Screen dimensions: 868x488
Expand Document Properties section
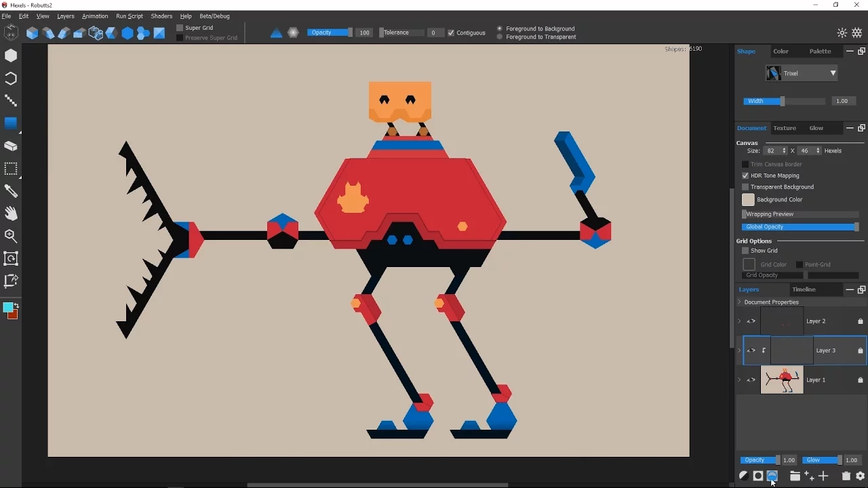740,302
